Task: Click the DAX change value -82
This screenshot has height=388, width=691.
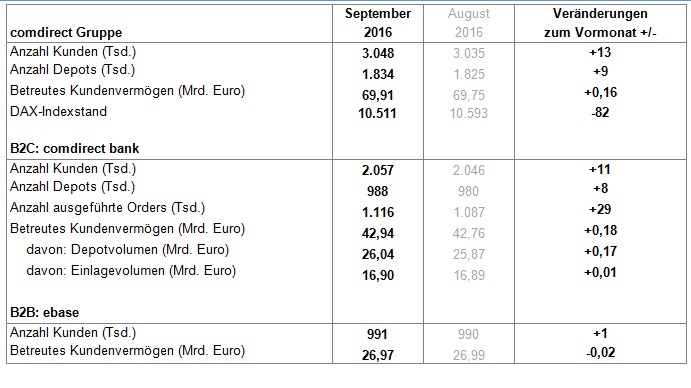Action: [x=600, y=112]
